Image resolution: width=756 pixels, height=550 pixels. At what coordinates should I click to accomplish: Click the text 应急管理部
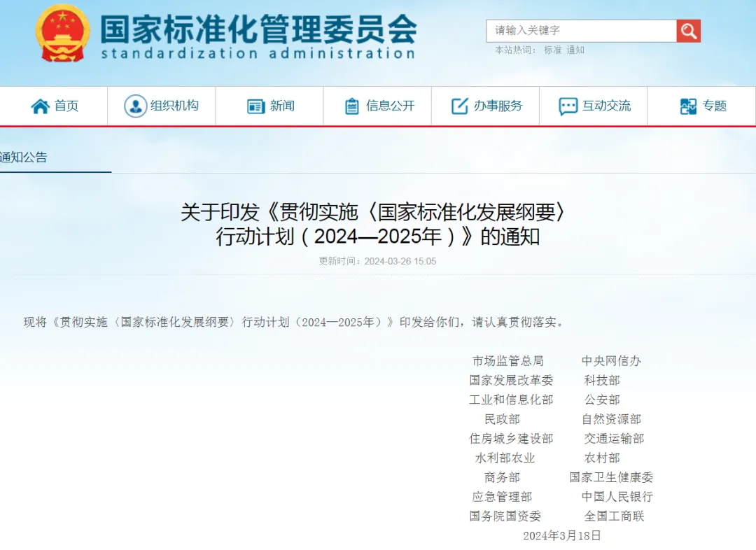(503, 497)
